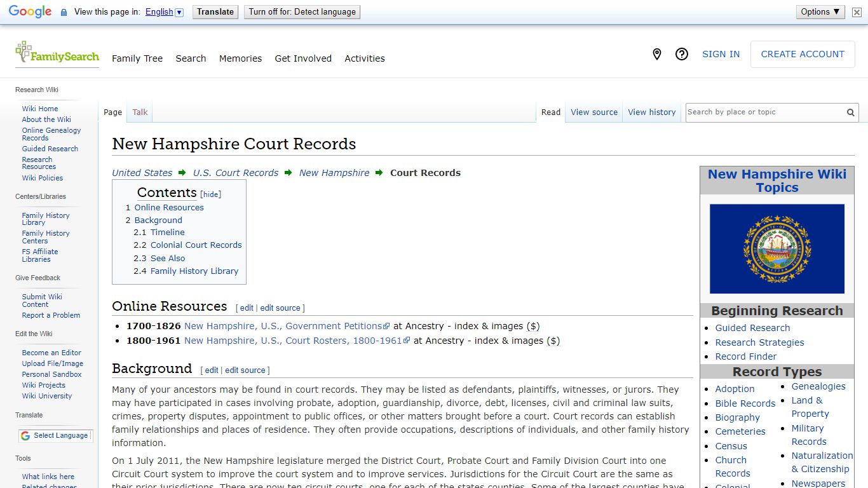868x488 pixels.
Task: Open Family History Library sidebar link
Action: (46, 219)
